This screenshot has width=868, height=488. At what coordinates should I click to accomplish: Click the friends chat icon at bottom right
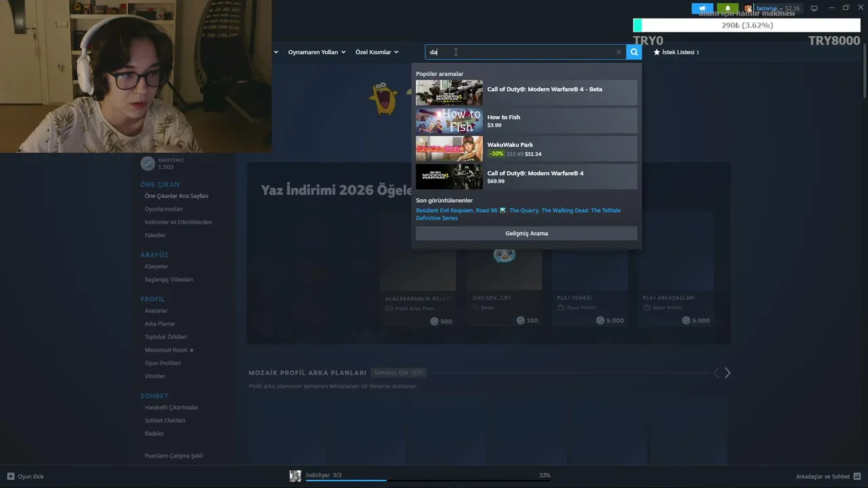click(857, 476)
